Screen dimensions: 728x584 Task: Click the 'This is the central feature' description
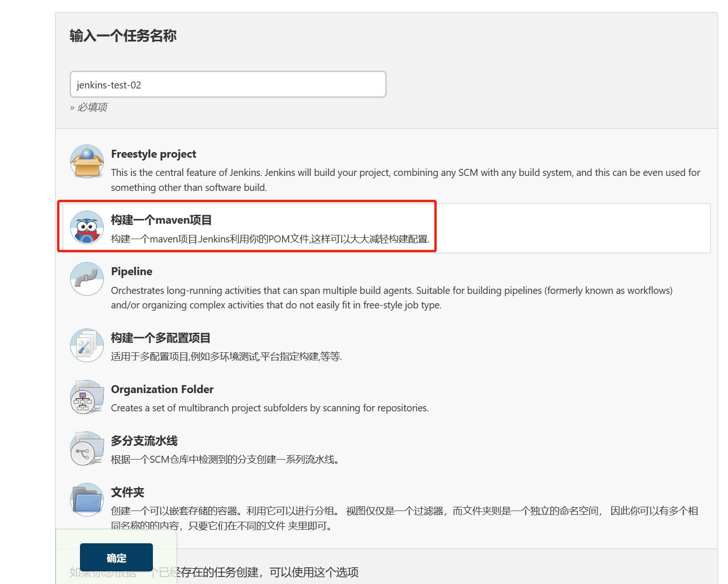(405, 180)
